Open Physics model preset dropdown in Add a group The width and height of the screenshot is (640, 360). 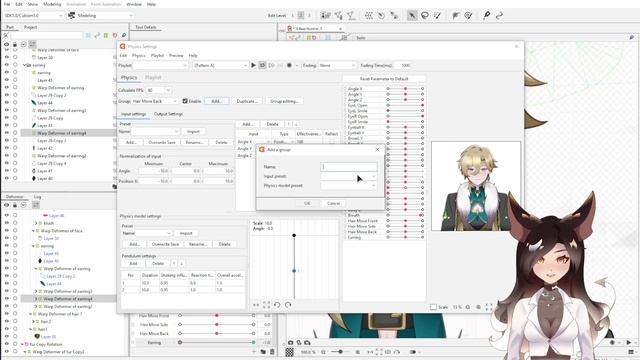pos(349,186)
